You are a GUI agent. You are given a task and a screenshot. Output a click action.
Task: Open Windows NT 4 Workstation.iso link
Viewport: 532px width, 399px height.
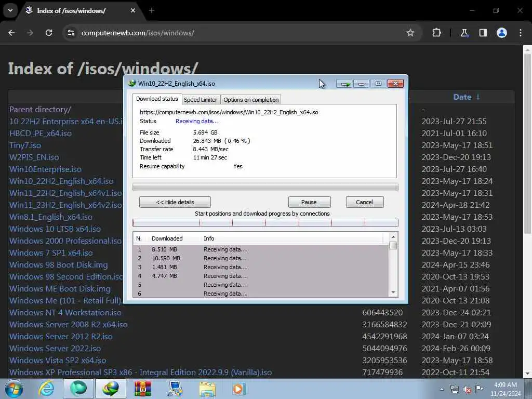point(65,312)
